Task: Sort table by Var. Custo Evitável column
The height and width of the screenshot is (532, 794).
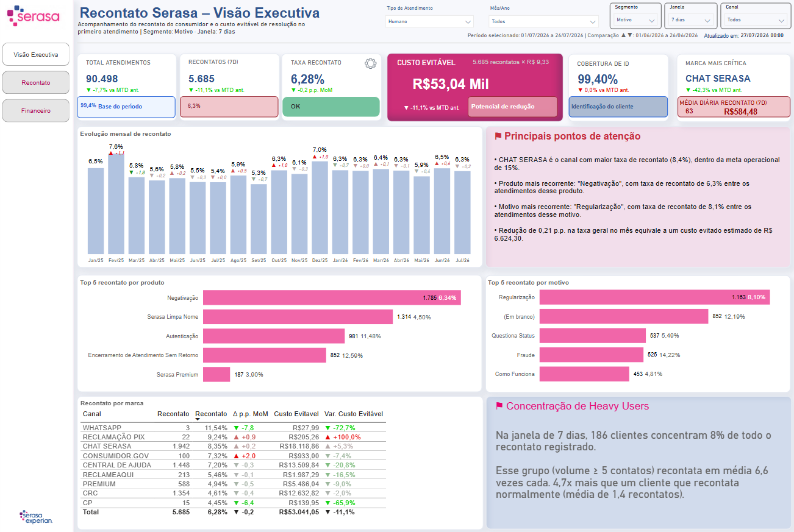Action: click(354, 414)
